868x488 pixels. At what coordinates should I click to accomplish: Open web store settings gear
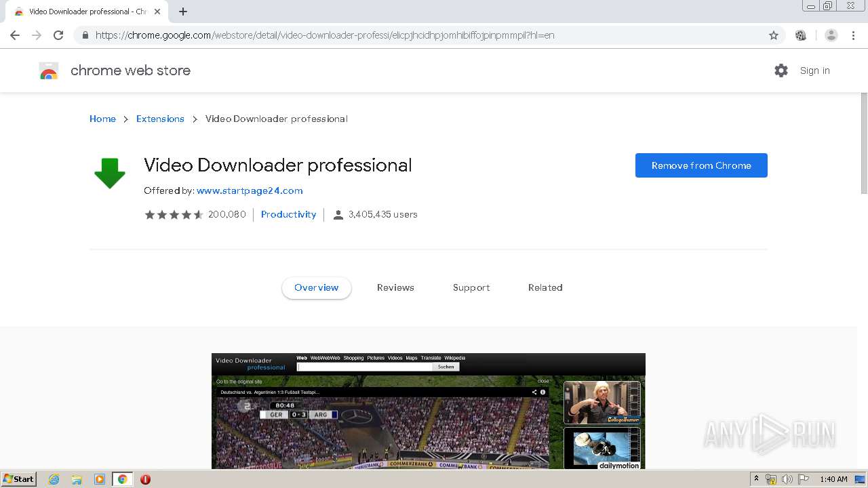[781, 70]
